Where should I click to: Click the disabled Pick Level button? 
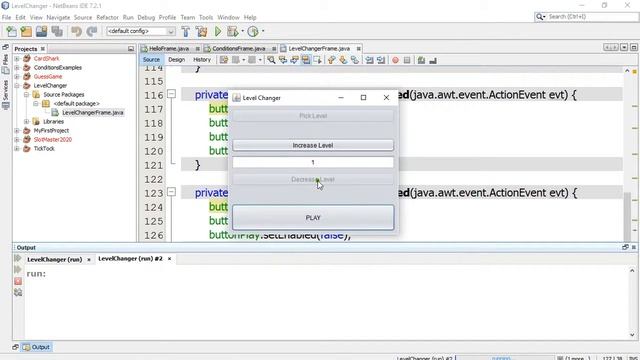tap(313, 116)
